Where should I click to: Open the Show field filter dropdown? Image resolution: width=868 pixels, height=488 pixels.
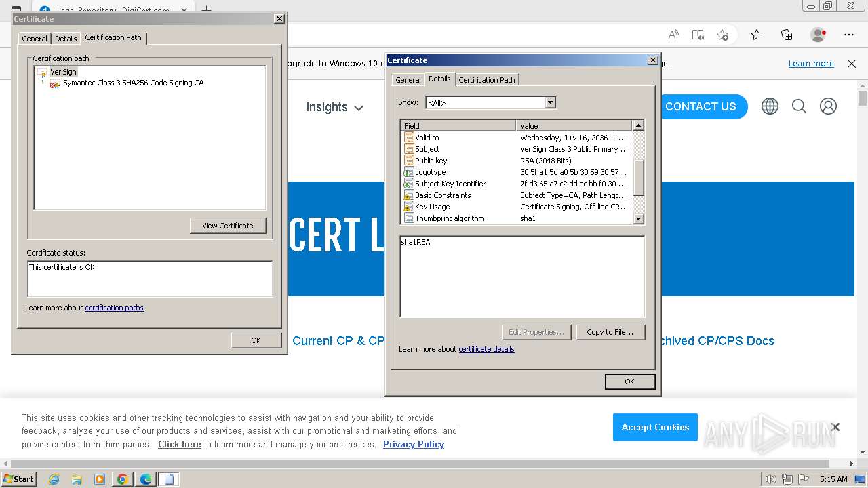coord(550,102)
